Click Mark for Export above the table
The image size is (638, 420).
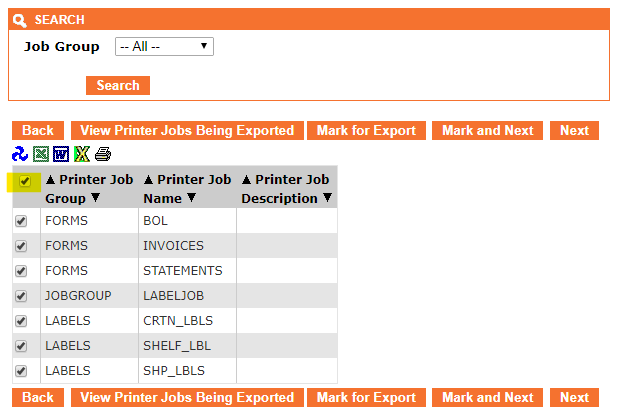(366, 131)
